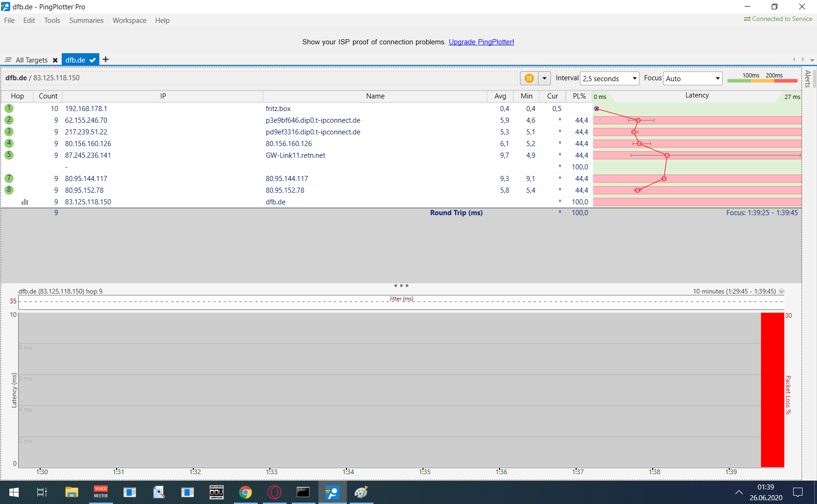The width and height of the screenshot is (817, 504).
Task: Open the Focus Auto dropdown
Action: click(x=692, y=78)
